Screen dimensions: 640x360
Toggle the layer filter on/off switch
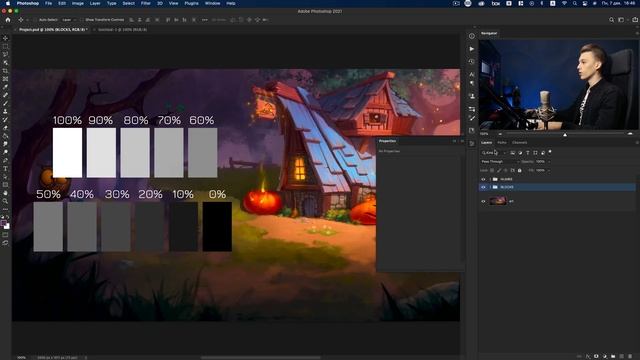coord(550,152)
